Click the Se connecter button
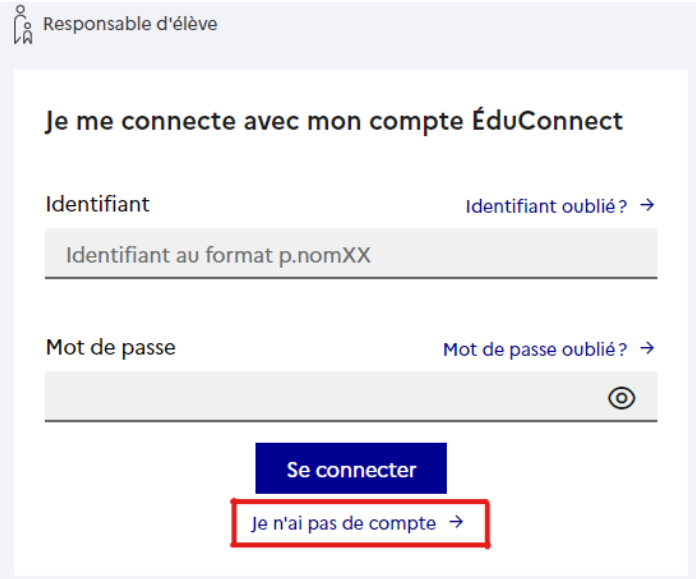The image size is (696, 579). pyautogui.click(x=351, y=468)
